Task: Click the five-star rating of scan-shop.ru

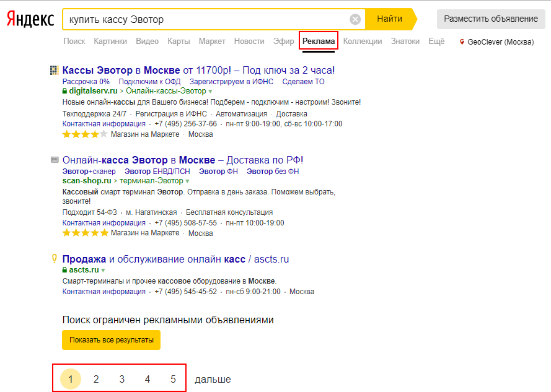Action: [86, 233]
